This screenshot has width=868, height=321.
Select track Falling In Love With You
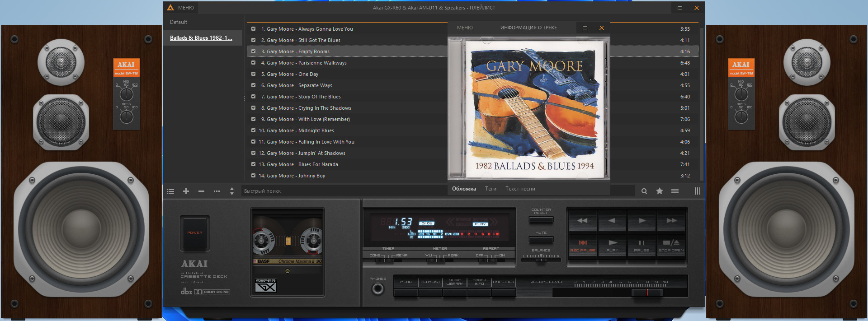pyautogui.click(x=472, y=142)
